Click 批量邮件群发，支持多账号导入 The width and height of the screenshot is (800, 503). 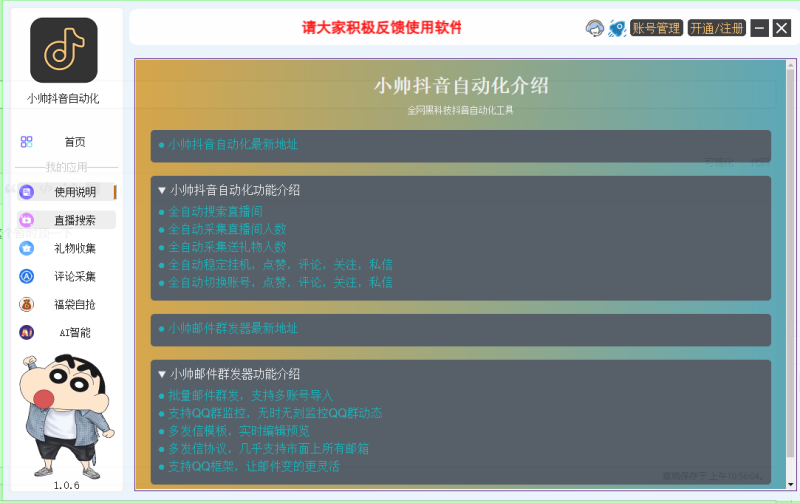point(251,395)
